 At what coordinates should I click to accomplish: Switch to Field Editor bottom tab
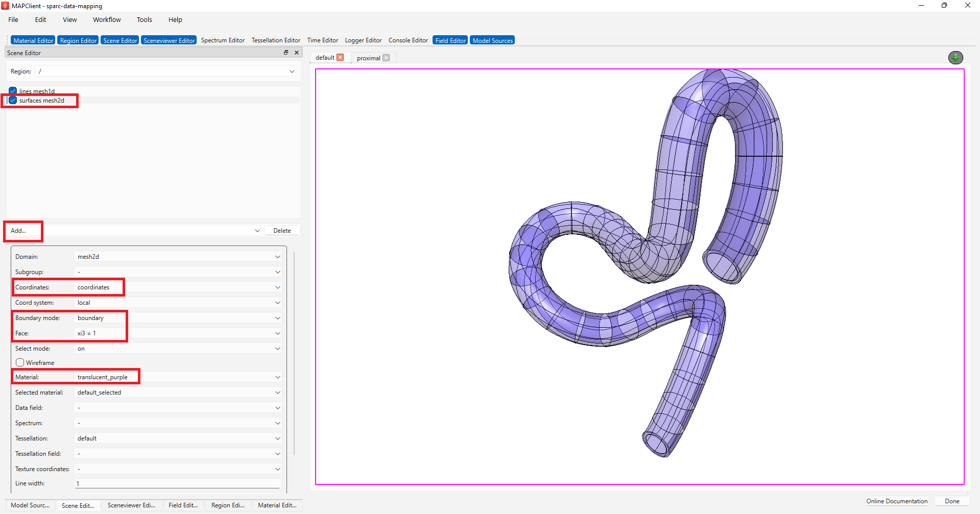[x=183, y=505]
